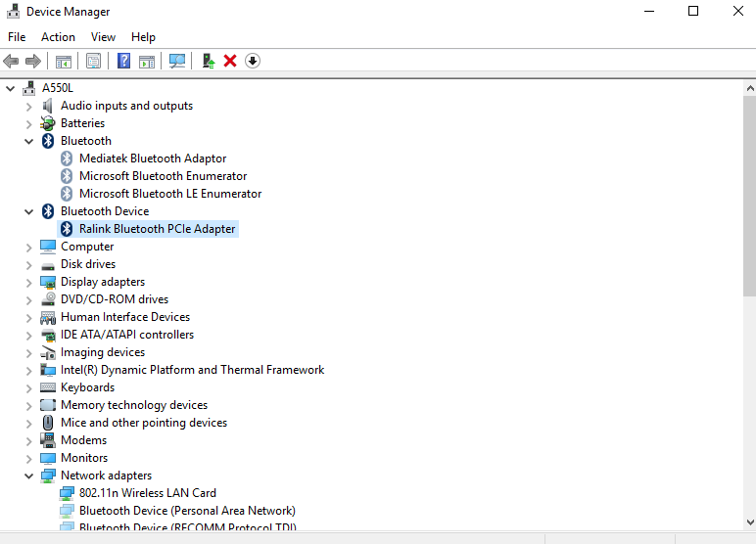Click the Modems category icon
The width and height of the screenshot is (756, 544).
click(48, 440)
